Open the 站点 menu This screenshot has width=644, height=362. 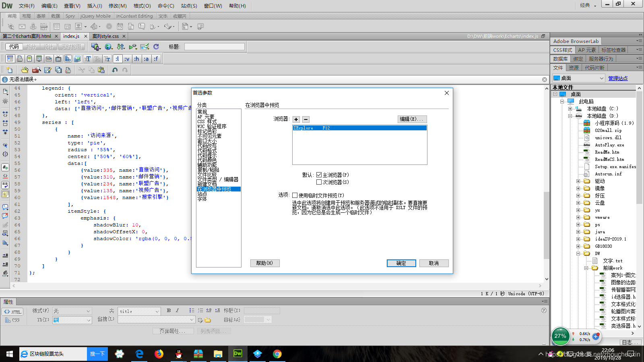tap(189, 6)
